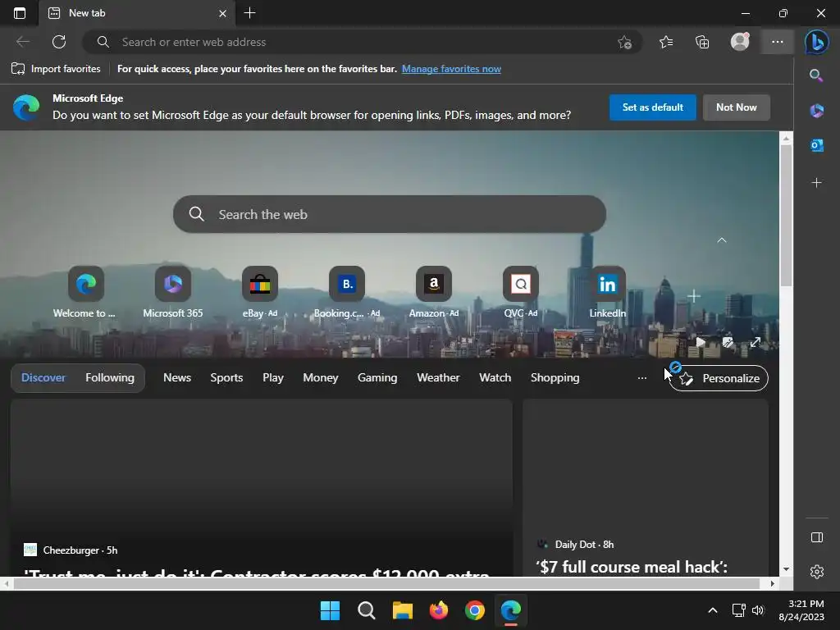Hide the sidebar with panel icon

816,537
